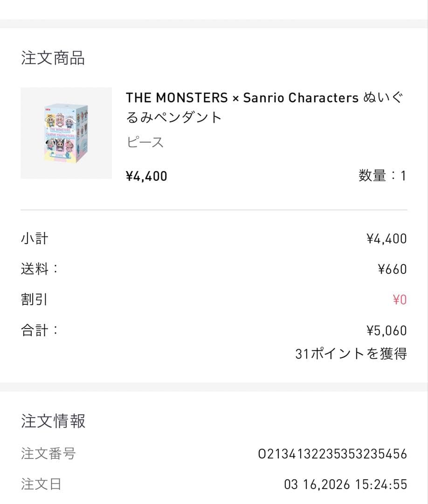The width and height of the screenshot is (428, 504).
Task: Click the 合計 total label
Action: [x=39, y=330]
